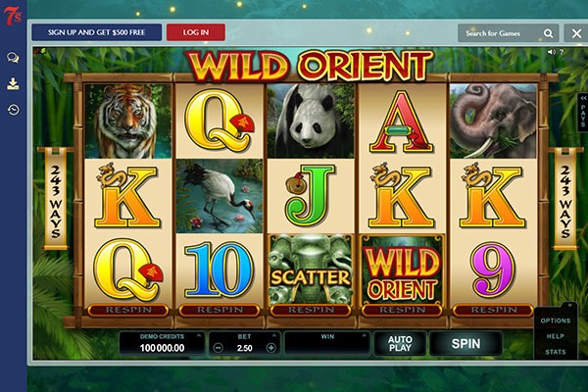Open the Options menu item
This screenshot has height=392, width=588.
[556, 321]
